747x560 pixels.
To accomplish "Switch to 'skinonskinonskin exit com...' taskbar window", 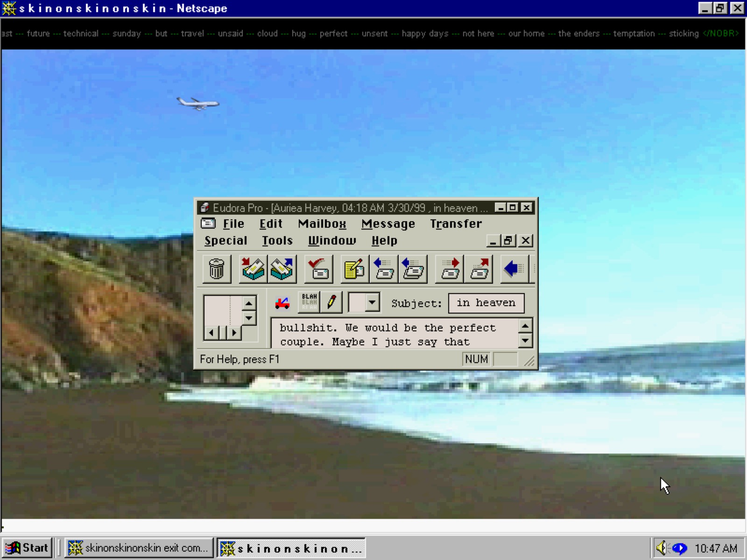I will coord(139,548).
